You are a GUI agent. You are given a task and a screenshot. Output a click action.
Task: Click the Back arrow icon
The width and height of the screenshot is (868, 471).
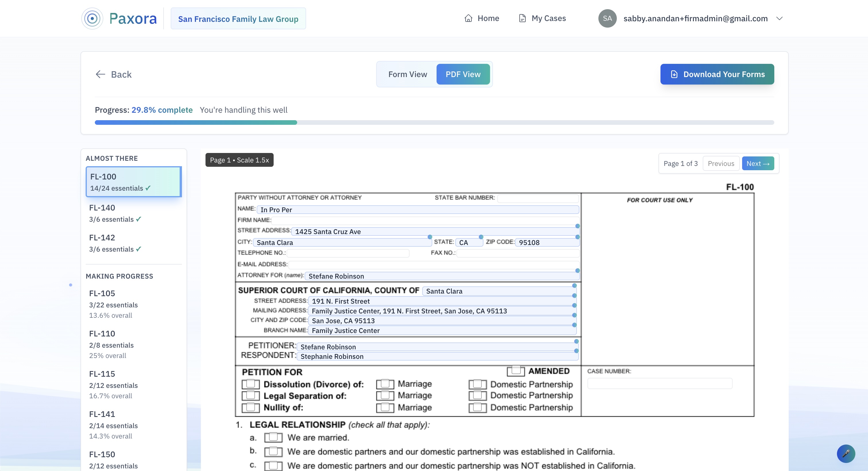[x=100, y=74]
